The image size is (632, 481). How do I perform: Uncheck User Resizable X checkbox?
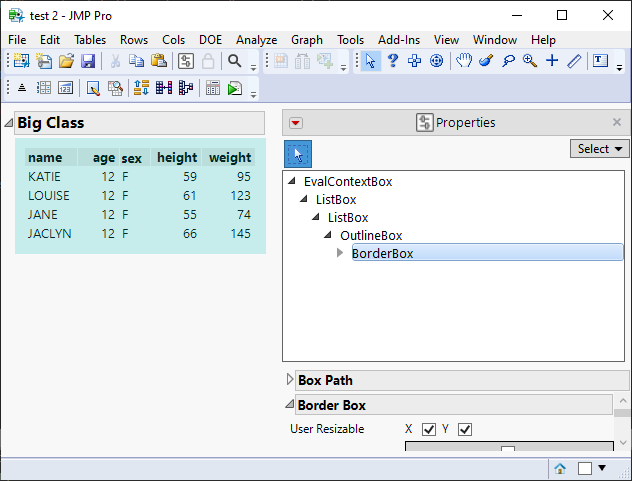click(429, 430)
